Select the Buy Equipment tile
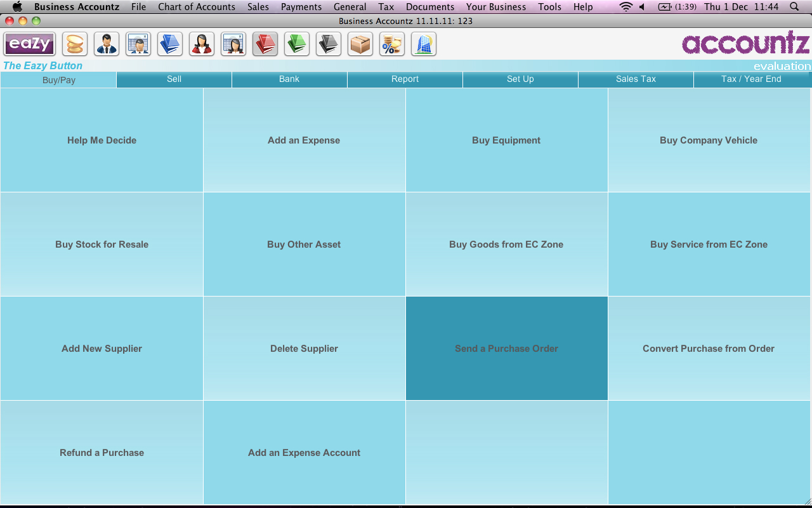The image size is (812, 508). [506, 140]
